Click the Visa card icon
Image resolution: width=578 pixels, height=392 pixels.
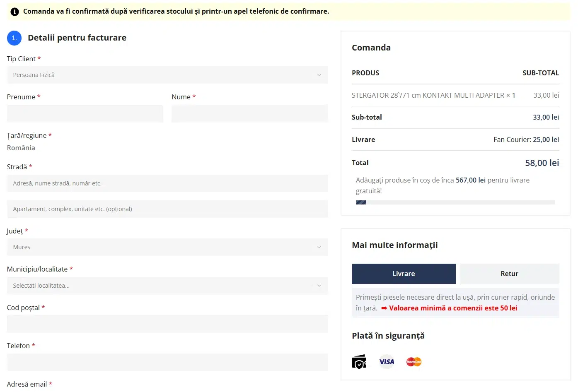(387, 362)
